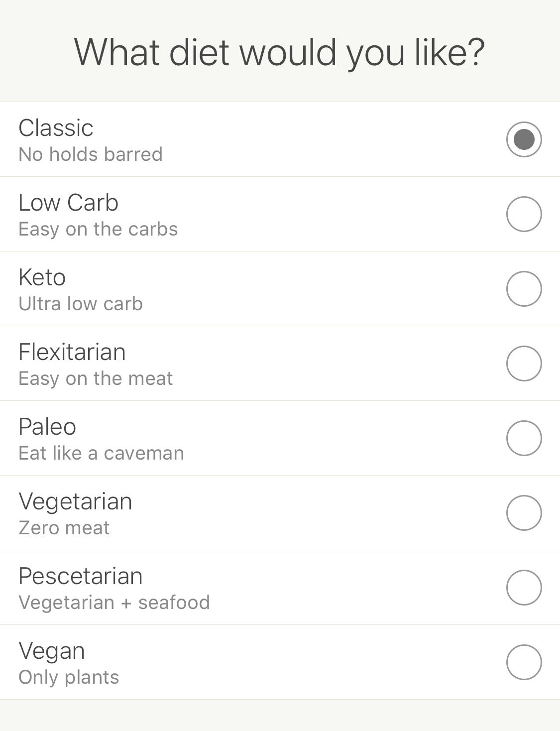The width and height of the screenshot is (560, 731).
Task: Choose the Vegetarian radio button
Action: pyautogui.click(x=524, y=513)
